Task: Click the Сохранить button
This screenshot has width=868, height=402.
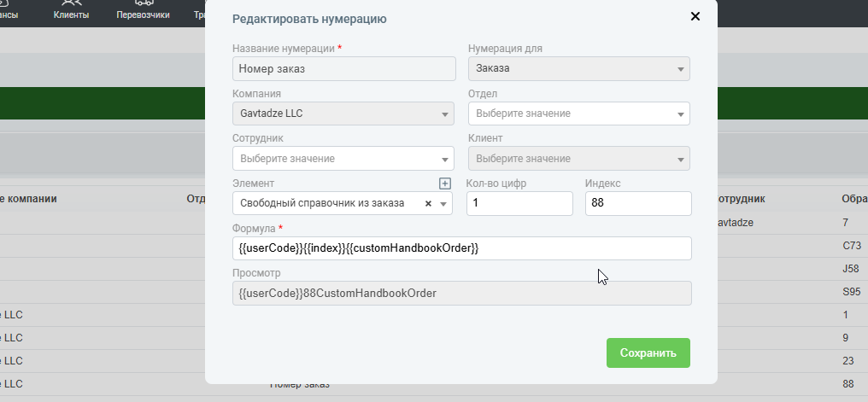Action: tap(648, 352)
